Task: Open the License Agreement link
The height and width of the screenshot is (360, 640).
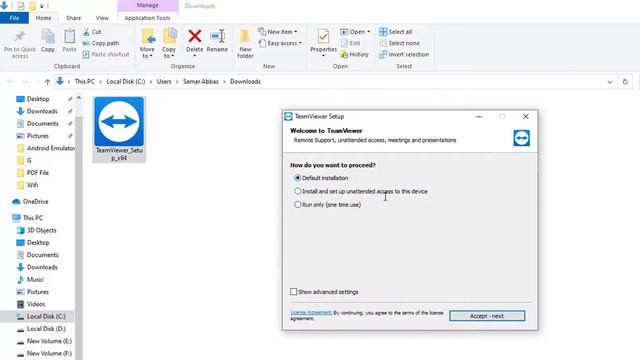Action: coord(311,313)
